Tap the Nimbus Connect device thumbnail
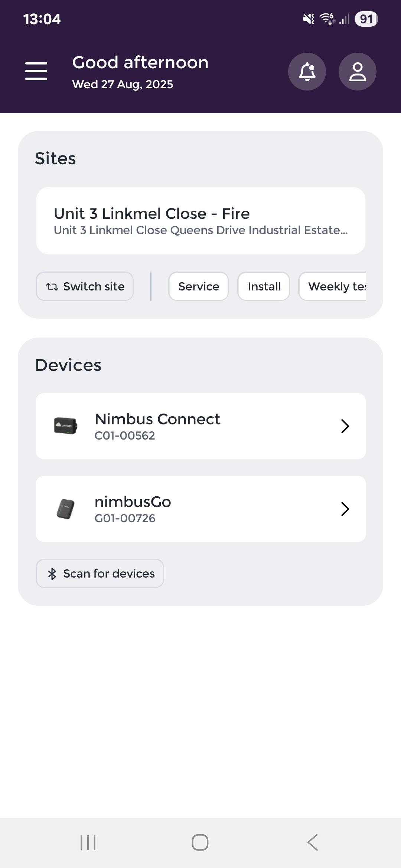The image size is (401, 868). [x=66, y=426]
